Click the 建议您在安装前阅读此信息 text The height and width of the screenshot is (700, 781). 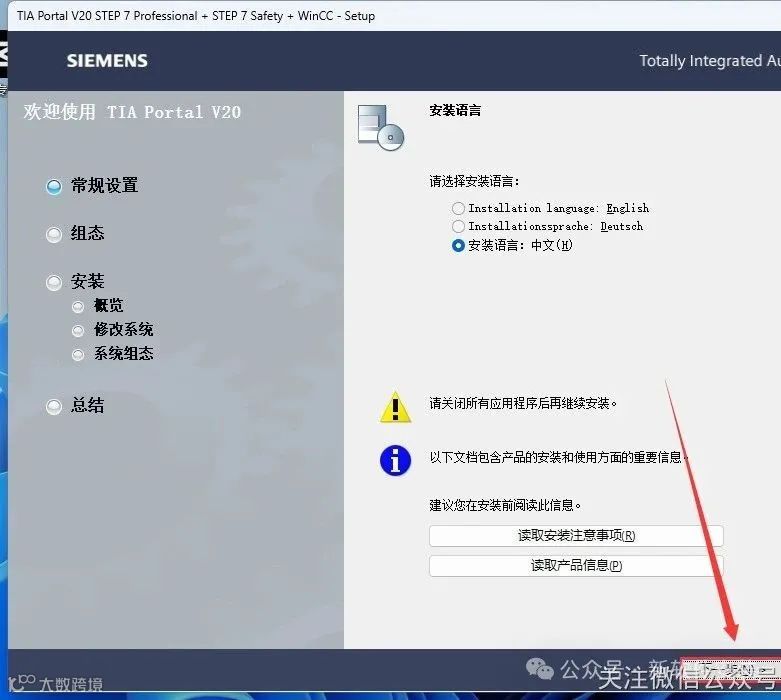click(505, 505)
